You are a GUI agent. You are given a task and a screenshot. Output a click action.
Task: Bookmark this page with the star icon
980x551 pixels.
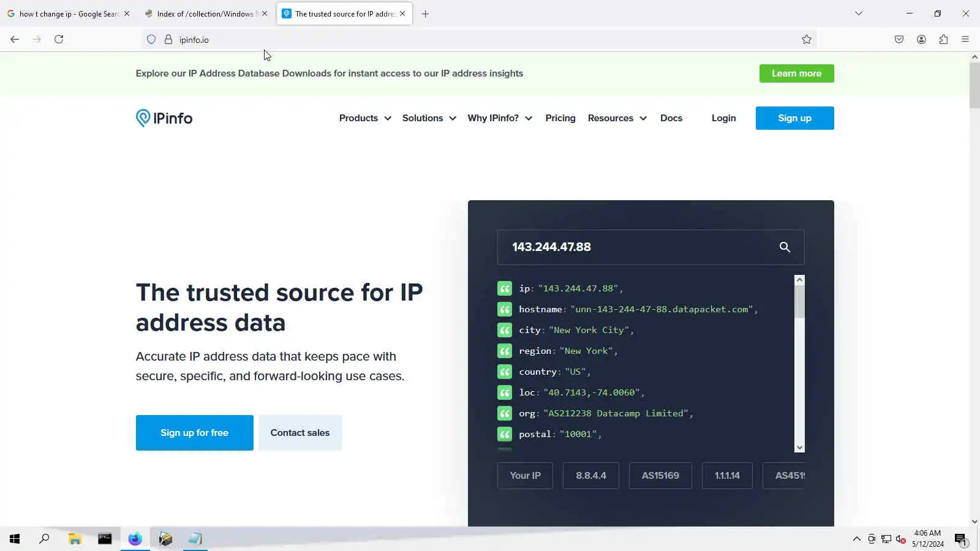coord(807,40)
